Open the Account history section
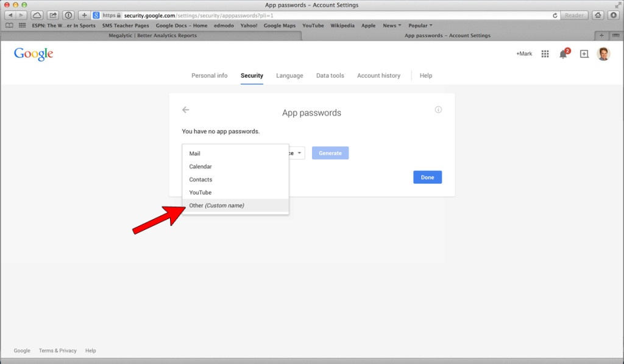The height and width of the screenshot is (364, 624). click(378, 75)
